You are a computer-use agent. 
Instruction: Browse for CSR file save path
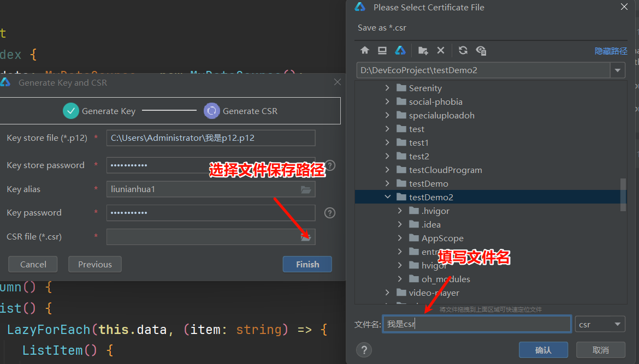[x=306, y=237]
